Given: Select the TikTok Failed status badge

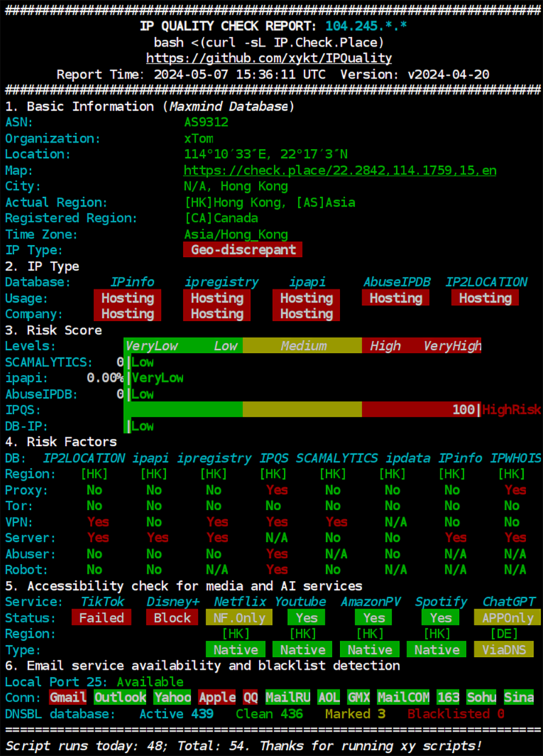Looking at the screenshot, I should tap(101, 618).
